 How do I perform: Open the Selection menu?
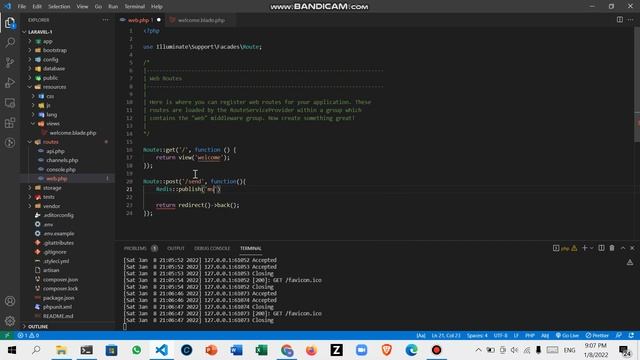click(x=59, y=7)
